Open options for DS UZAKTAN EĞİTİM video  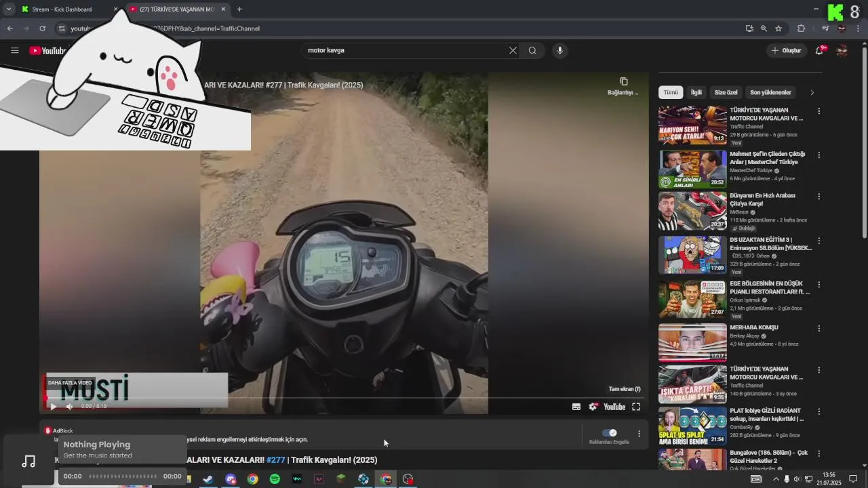coord(818,241)
